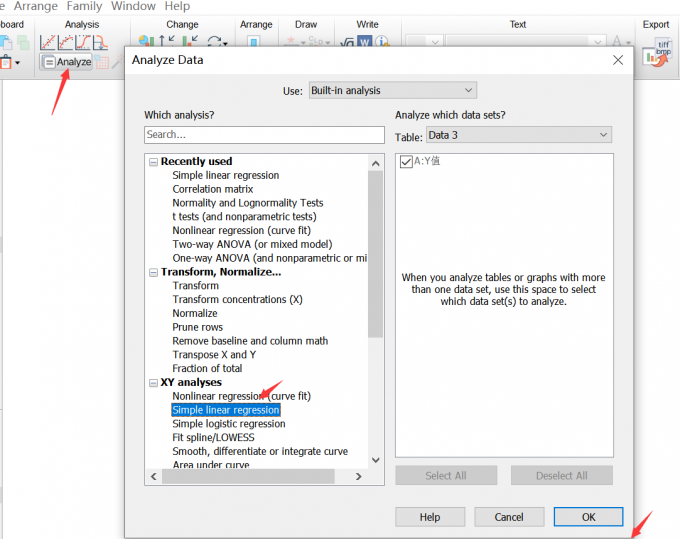Image resolution: width=680 pixels, height=539 pixels.
Task: Click the OK button
Action: (588, 517)
